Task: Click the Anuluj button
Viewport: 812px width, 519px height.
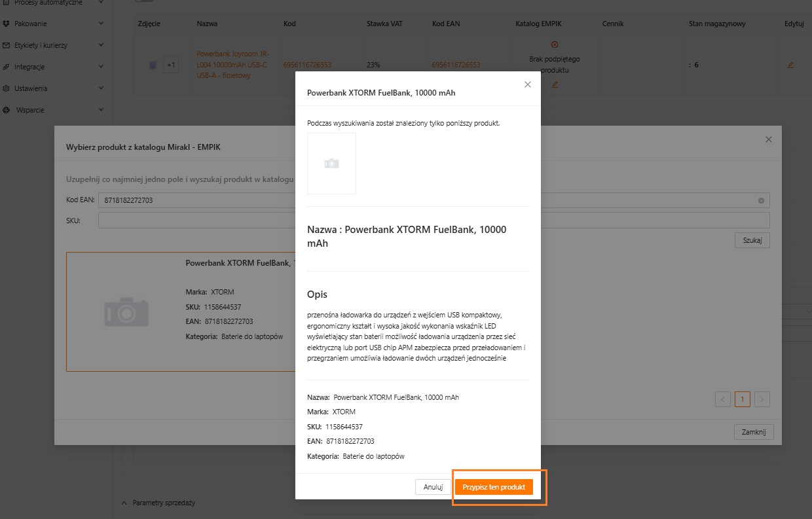Action: coord(433,487)
